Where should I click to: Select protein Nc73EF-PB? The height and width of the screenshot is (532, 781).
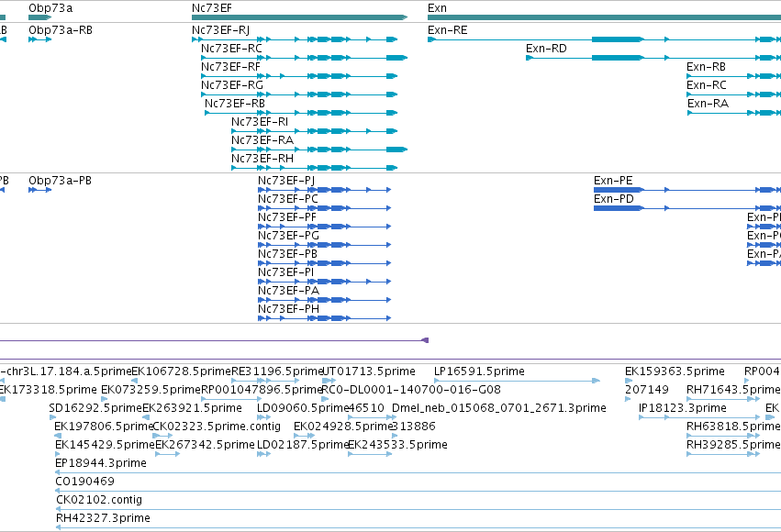(287, 254)
